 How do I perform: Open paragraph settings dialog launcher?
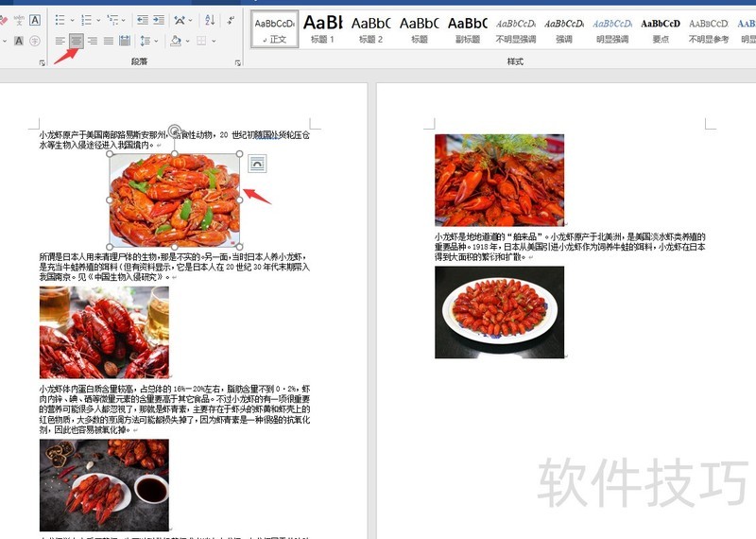point(238,62)
